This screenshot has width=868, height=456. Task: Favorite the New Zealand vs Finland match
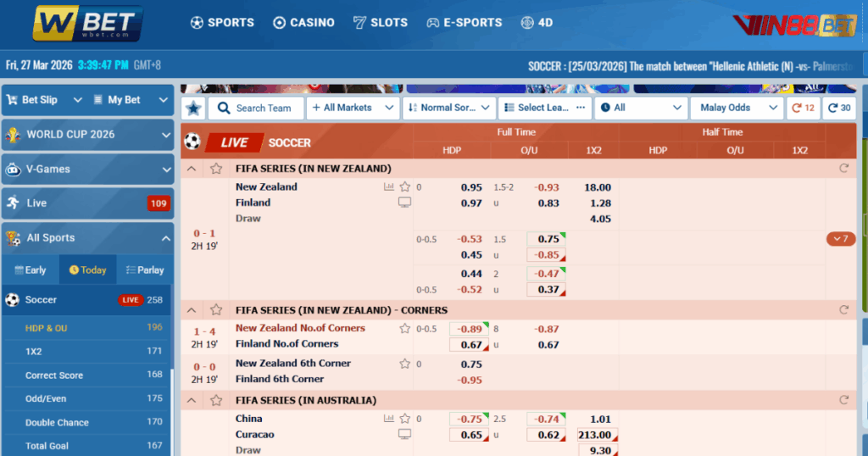click(x=405, y=187)
